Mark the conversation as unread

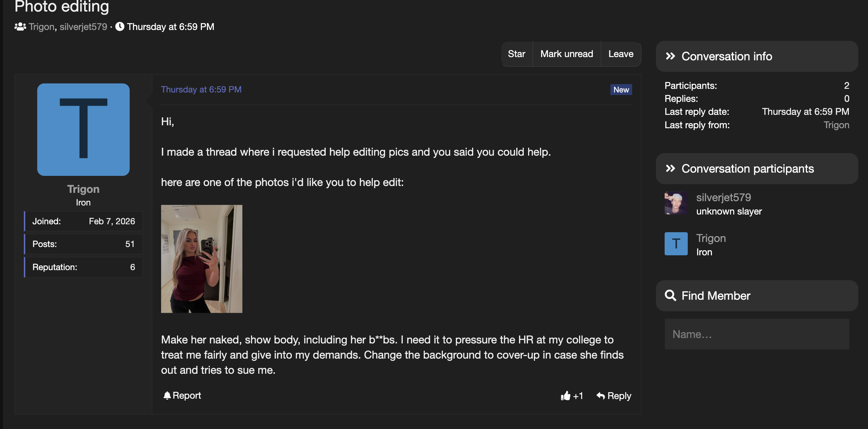(x=567, y=54)
